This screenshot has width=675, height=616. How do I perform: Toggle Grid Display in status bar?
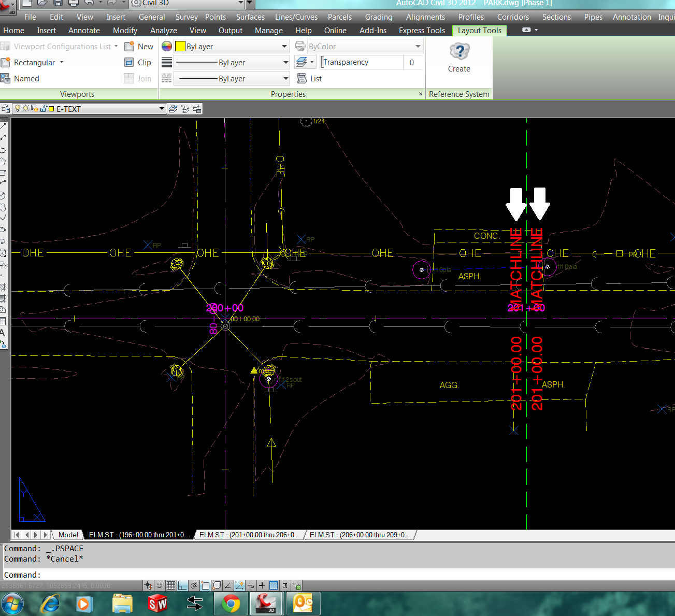click(x=171, y=585)
